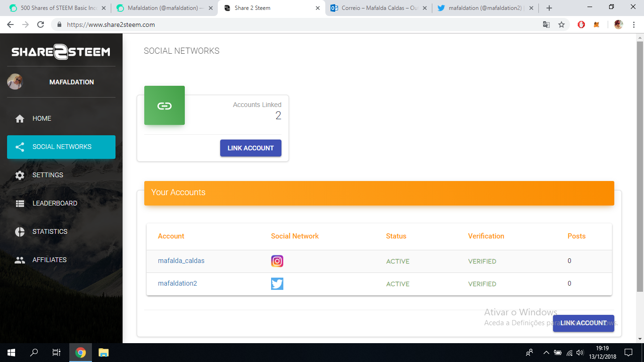Image resolution: width=644 pixels, height=362 pixels.
Task: Switch to Correio Mafalda Caldas Outlook tab
Action: click(x=378, y=8)
